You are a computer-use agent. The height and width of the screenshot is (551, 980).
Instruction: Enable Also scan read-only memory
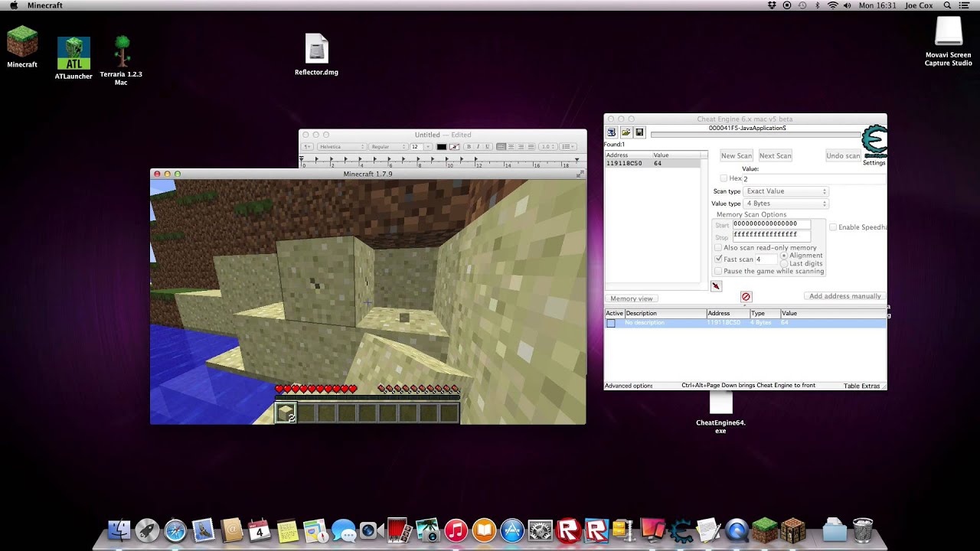point(718,248)
